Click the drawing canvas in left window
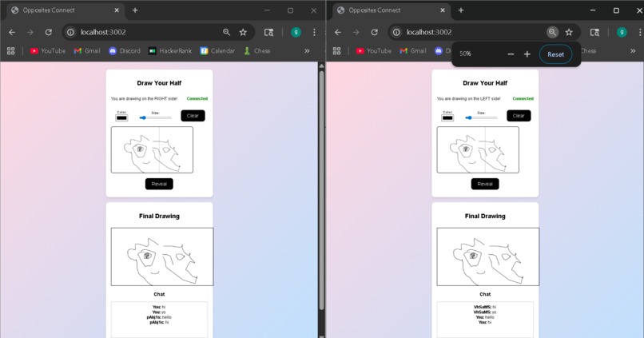Viewport: 644px width, 338px height. (x=152, y=149)
